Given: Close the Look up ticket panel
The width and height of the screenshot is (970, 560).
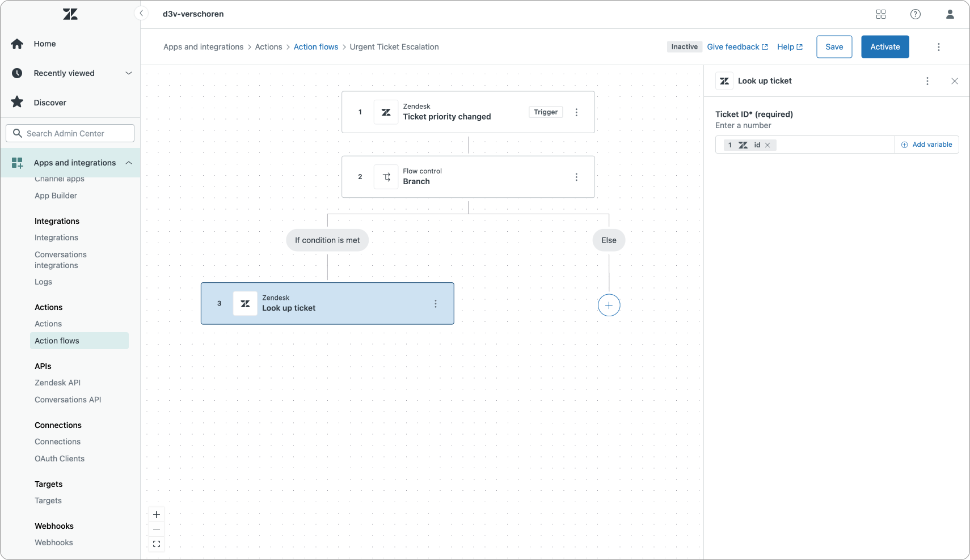Looking at the screenshot, I should pyautogui.click(x=955, y=81).
